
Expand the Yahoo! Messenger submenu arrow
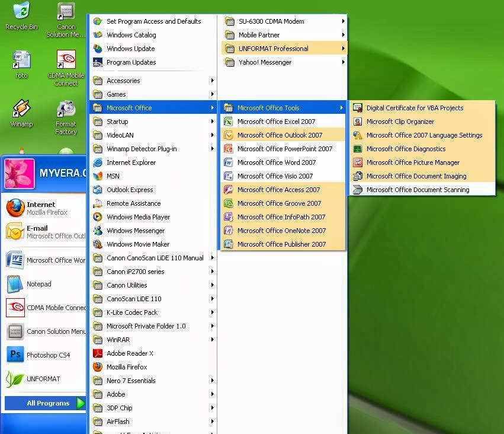click(x=343, y=62)
